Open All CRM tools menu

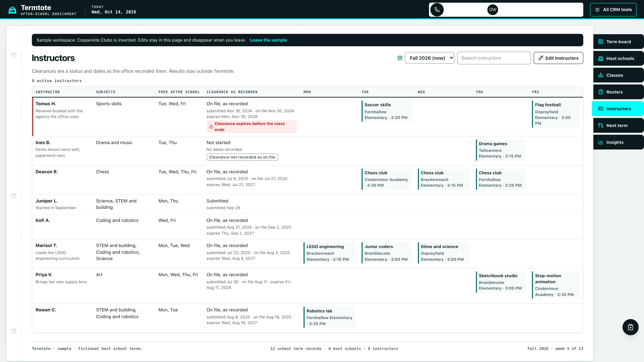[x=613, y=10]
